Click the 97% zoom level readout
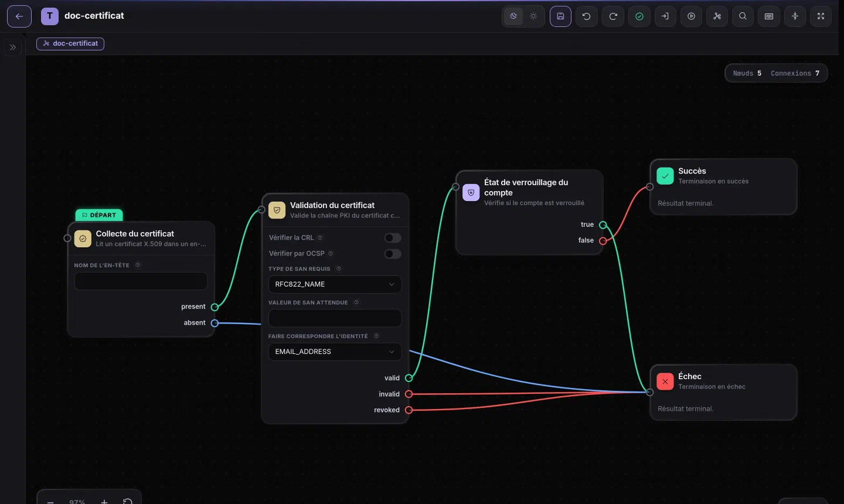The height and width of the screenshot is (504, 844). 77,502
